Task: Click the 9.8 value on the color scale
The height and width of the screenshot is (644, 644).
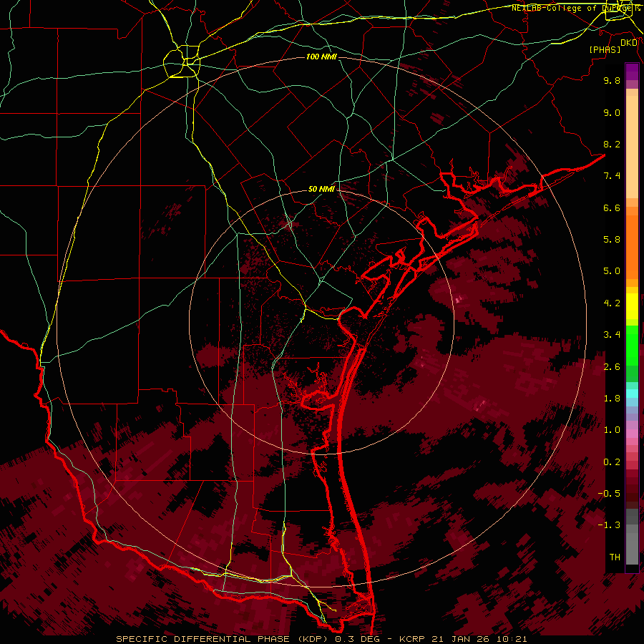Action: (x=612, y=80)
